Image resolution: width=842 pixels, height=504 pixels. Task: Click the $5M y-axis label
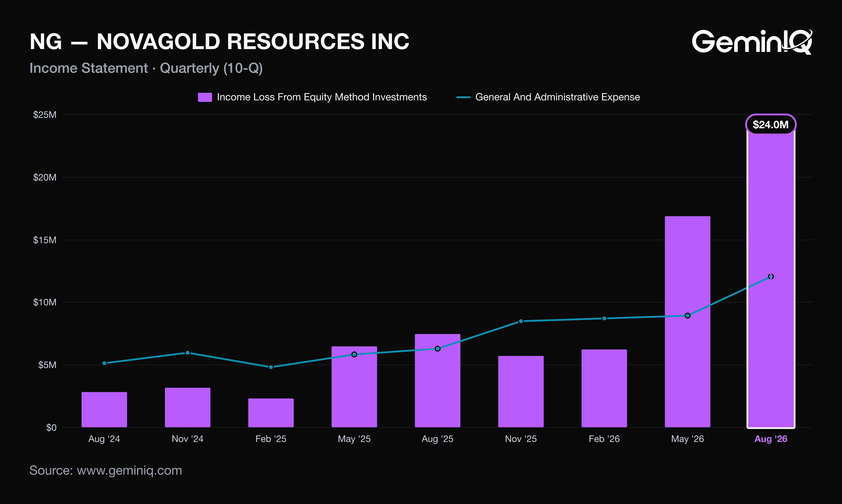[47, 365]
